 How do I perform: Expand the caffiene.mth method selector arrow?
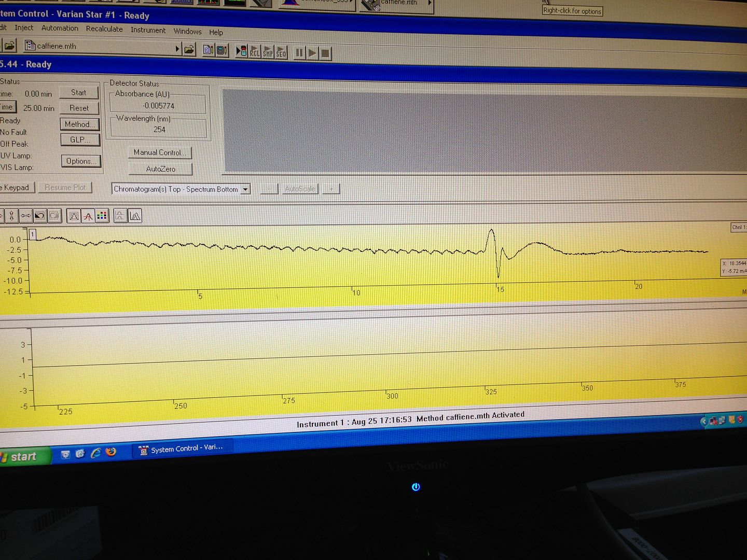coord(177,49)
